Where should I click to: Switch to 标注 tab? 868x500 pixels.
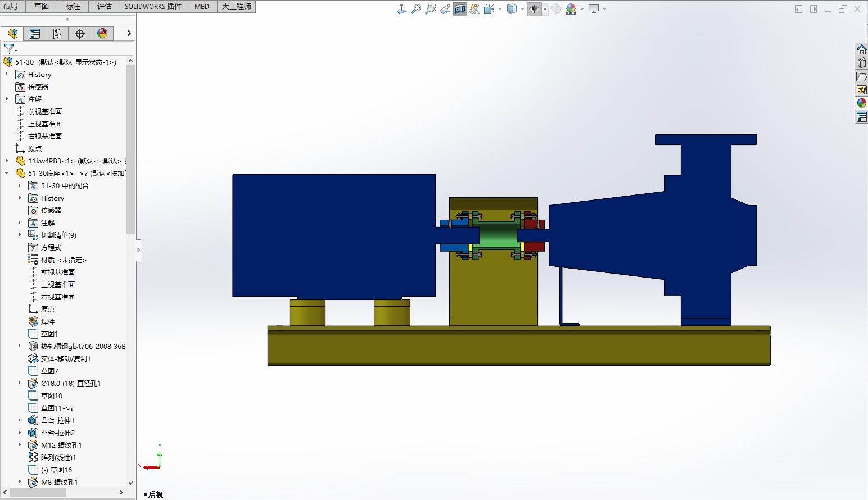click(x=73, y=6)
